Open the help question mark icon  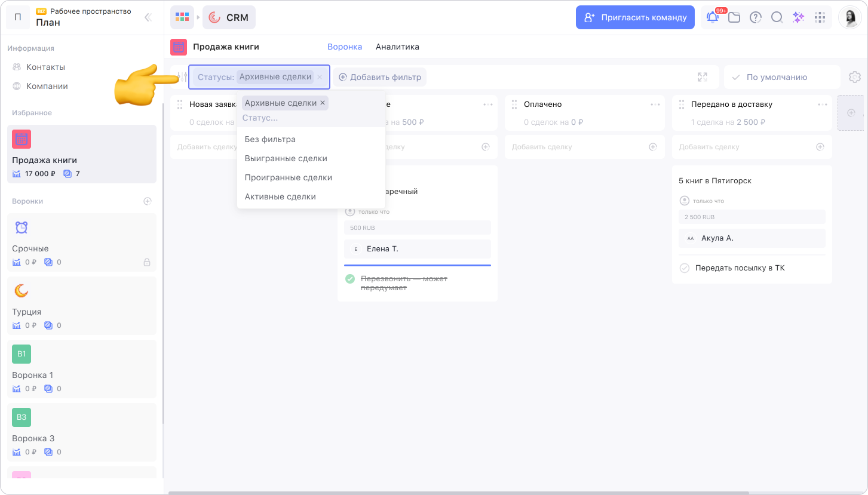point(756,17)
